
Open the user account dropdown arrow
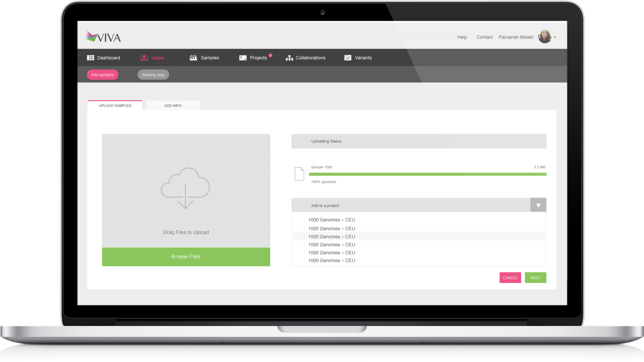coord(555,37)
